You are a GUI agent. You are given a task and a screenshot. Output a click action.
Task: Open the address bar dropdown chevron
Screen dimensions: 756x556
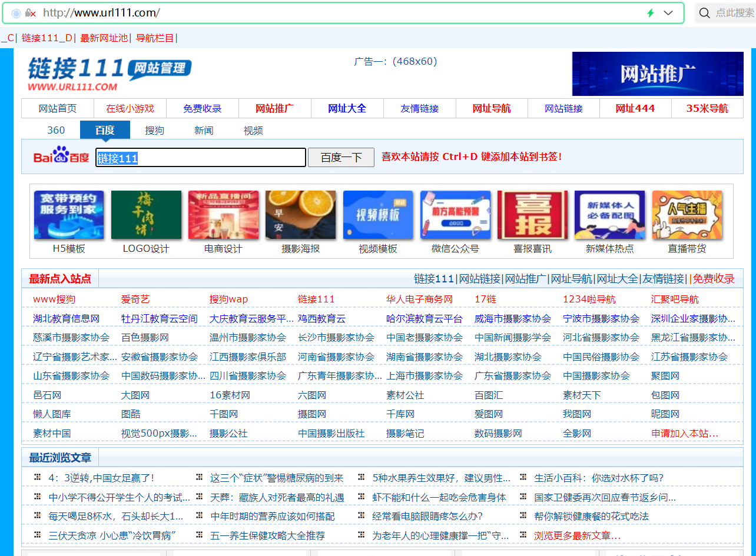(x=668, y=13)
